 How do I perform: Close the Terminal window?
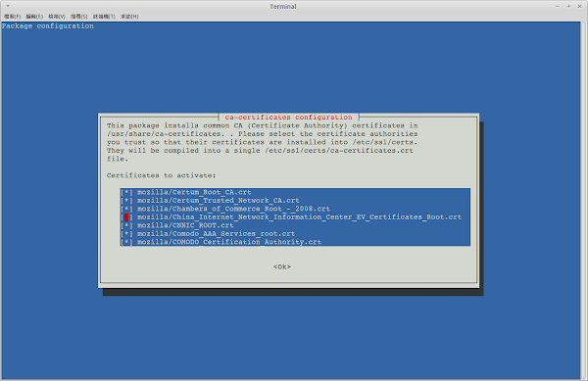pyautogui.click(x=579, y=7)
